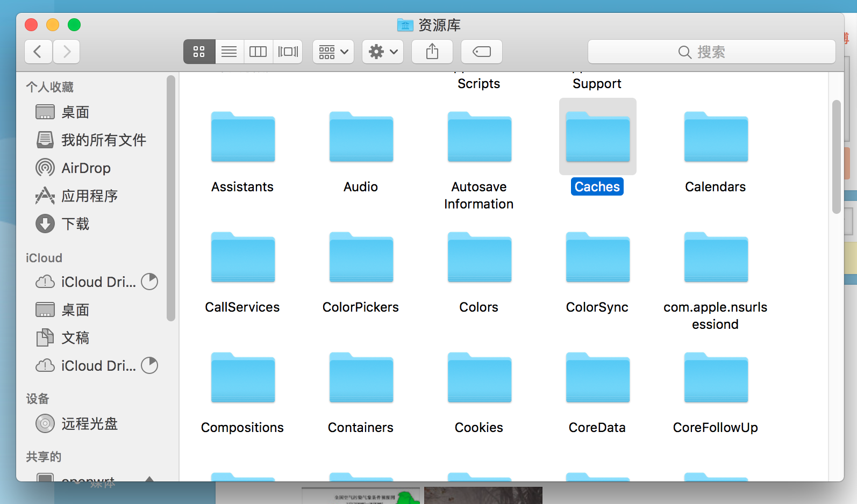The width and height of the screenshot is (857, 504).
Task: Select the Autosave Information folder icon
Action: pyautogui.click(x=480, y=136)
